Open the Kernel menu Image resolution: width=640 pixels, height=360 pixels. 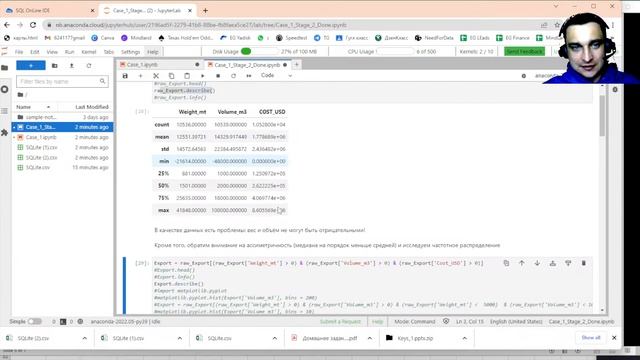(x=89, y=52)
